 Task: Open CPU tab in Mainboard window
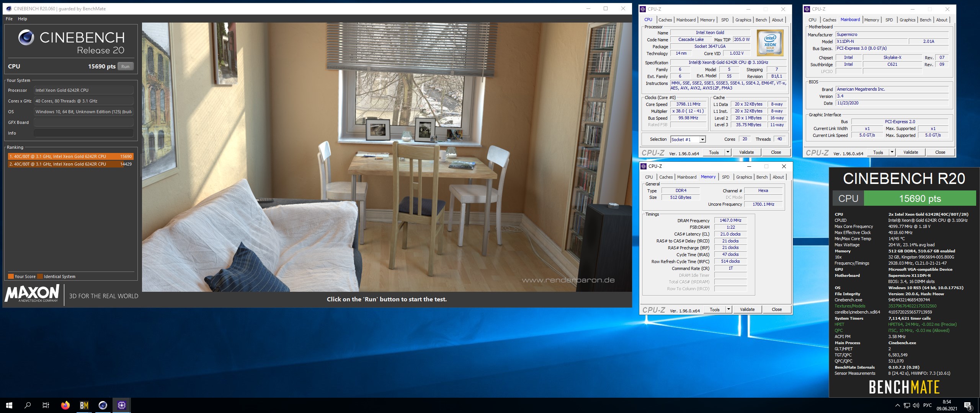pyautogui.click(x=812, y=20)
